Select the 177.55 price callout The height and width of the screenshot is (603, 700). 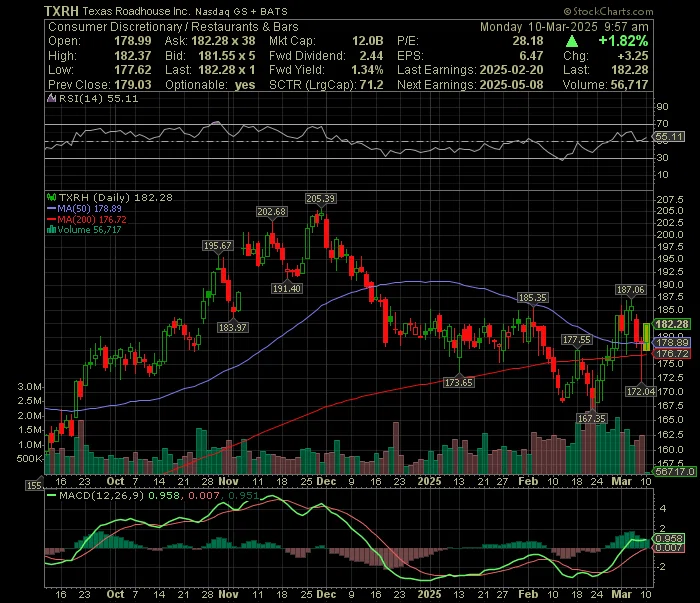coord(577,340)
